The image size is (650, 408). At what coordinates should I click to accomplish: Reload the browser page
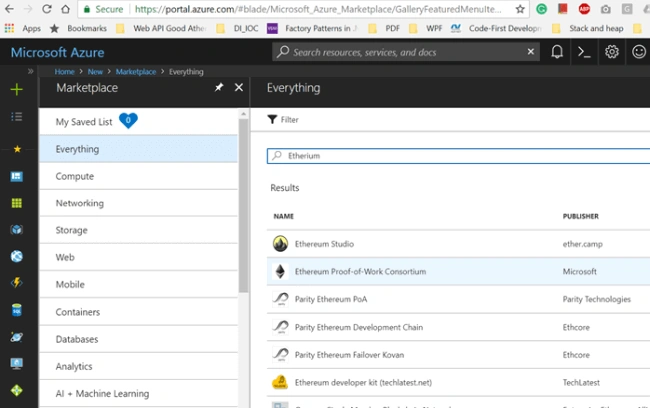click(46, 9)
